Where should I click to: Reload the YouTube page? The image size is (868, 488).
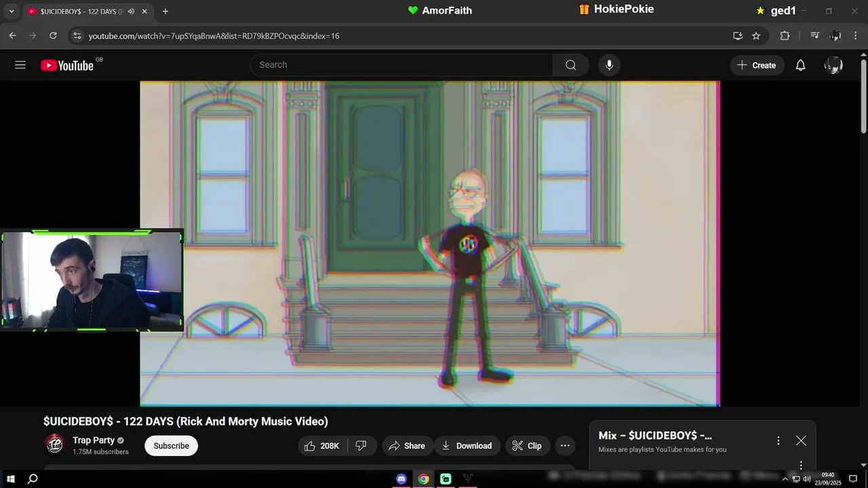(x=53, y=35)
